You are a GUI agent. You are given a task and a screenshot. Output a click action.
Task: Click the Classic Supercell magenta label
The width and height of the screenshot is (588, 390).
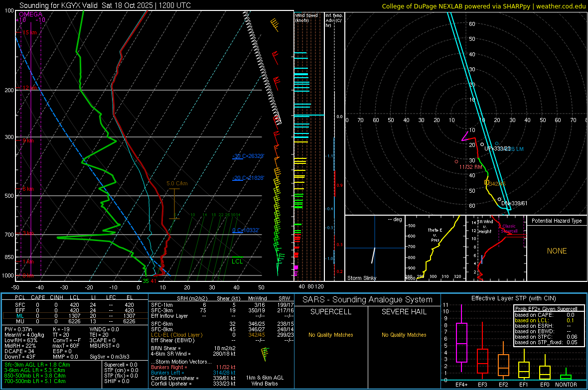point(509,229)
